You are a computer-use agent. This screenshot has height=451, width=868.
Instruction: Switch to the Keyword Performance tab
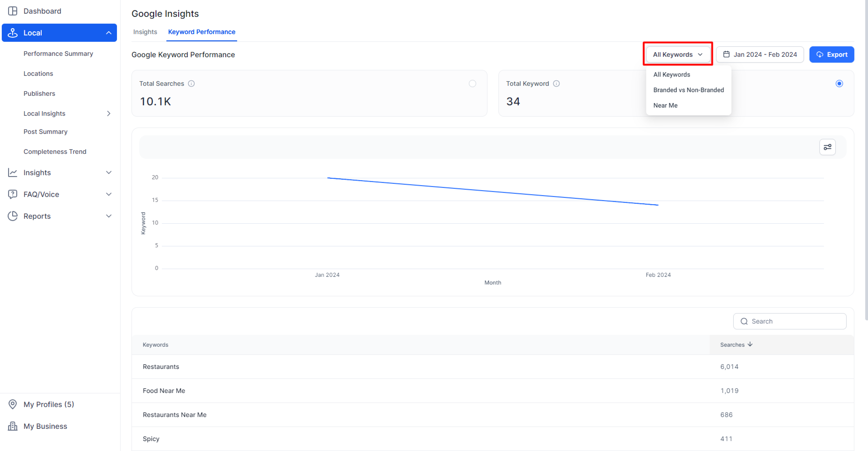tap(202, 32)
